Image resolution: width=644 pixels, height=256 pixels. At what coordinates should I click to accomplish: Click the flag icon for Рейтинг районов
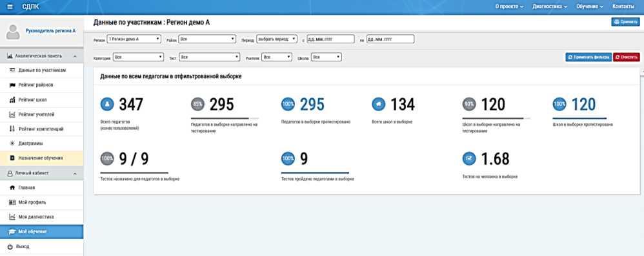pos(12,85)
